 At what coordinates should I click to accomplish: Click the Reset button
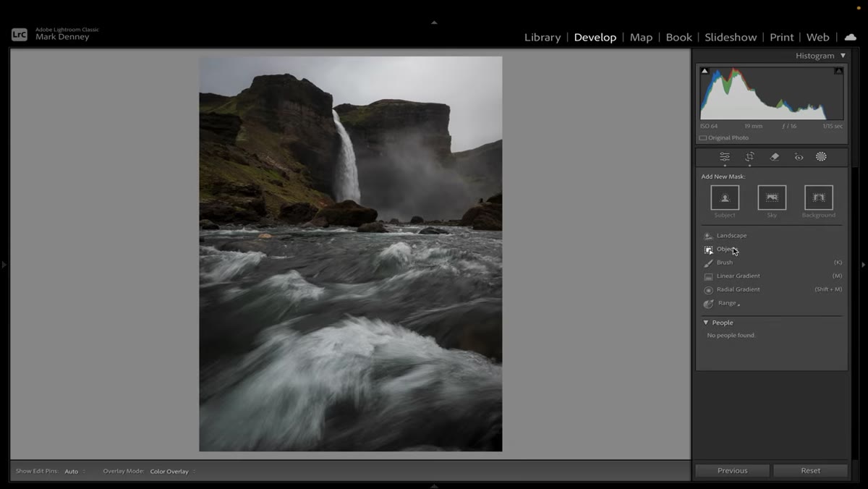pyautogui.click(x=810, y=471)
